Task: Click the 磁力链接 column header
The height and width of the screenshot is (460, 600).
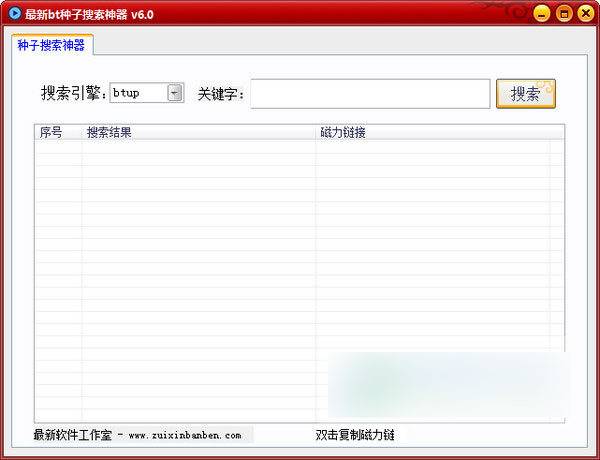Action: (x=432, y=132)
